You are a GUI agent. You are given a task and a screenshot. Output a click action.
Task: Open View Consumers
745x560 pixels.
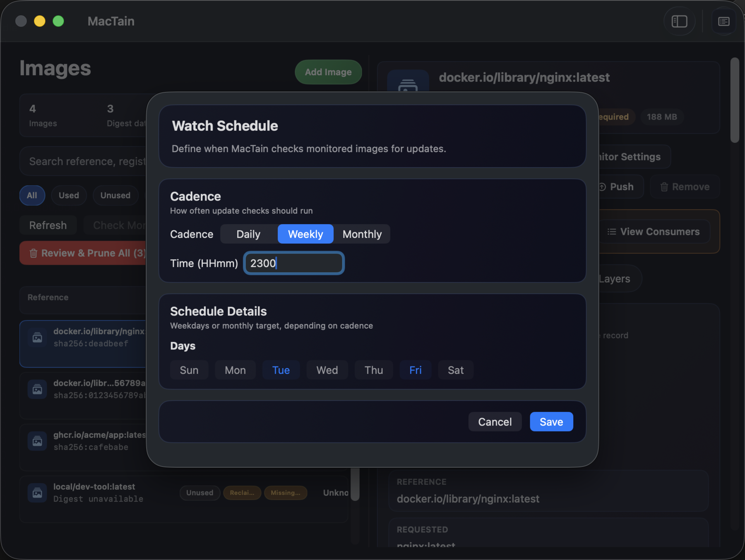click(654, 232)
